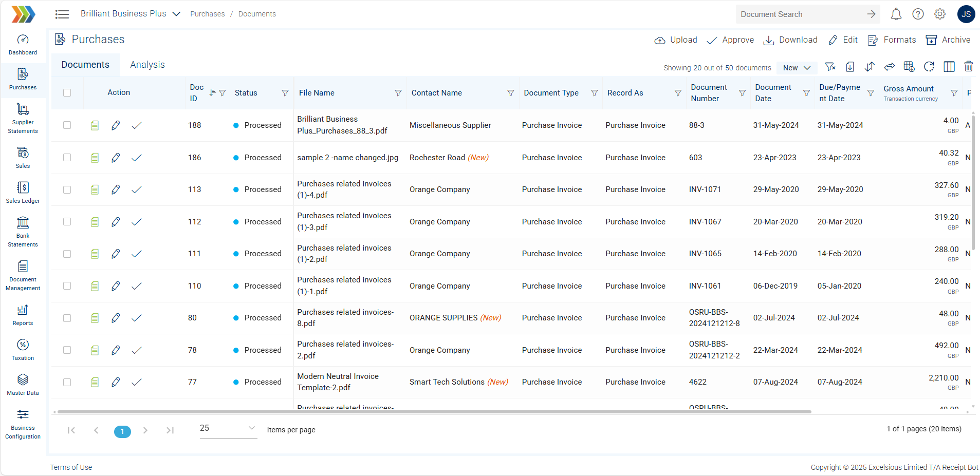Open the notifications bell
980x476 pixels.
896,14
